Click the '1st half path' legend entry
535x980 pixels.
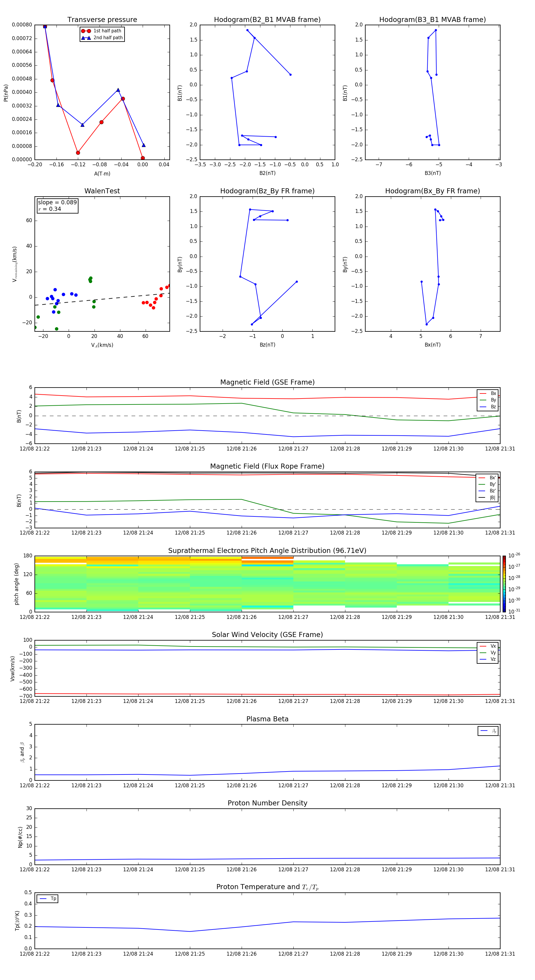point(101,31)
